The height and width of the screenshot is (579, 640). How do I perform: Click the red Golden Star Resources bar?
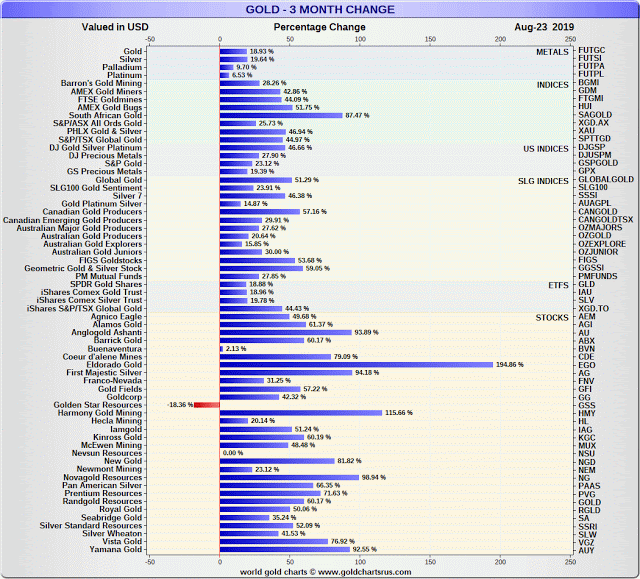click(207, 405)
